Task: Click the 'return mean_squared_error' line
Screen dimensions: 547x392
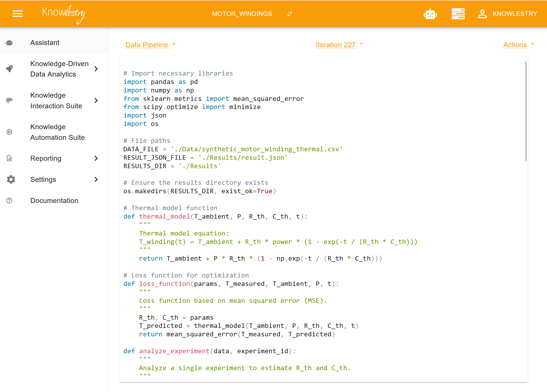Action: pyautogui.click(x=237, y=334)
